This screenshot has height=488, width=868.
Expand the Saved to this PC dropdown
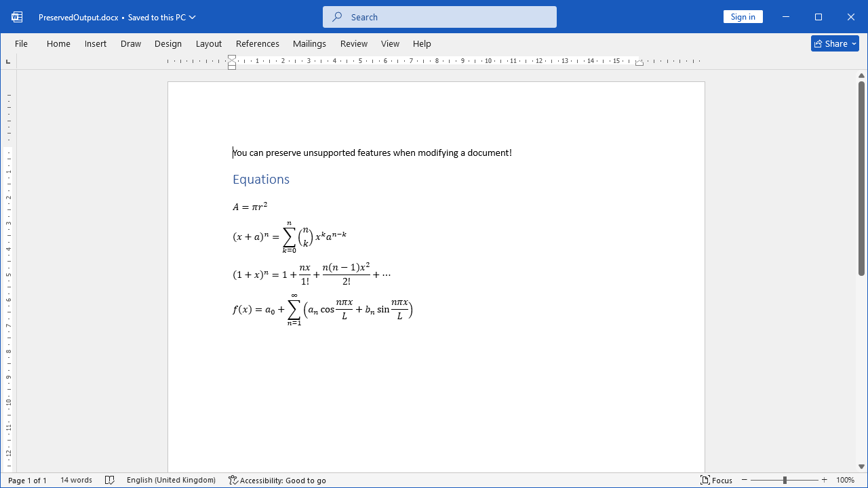(193, 17)
